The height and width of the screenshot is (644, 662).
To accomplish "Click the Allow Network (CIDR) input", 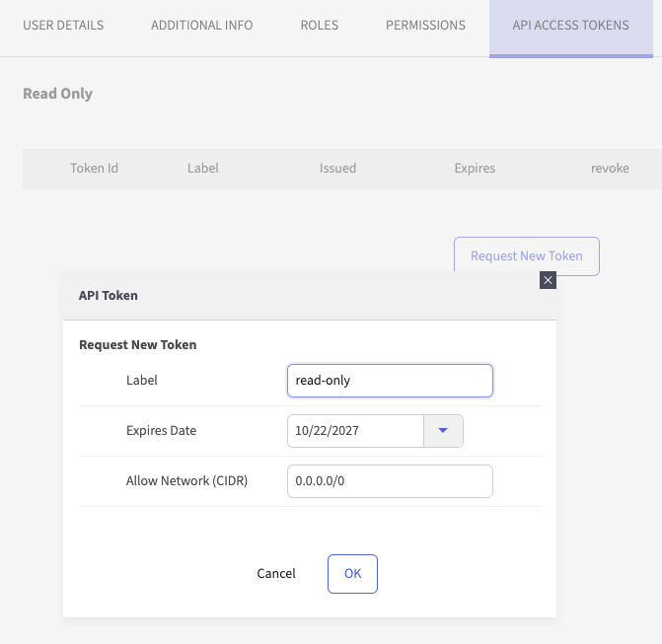I will pos(389,481).
